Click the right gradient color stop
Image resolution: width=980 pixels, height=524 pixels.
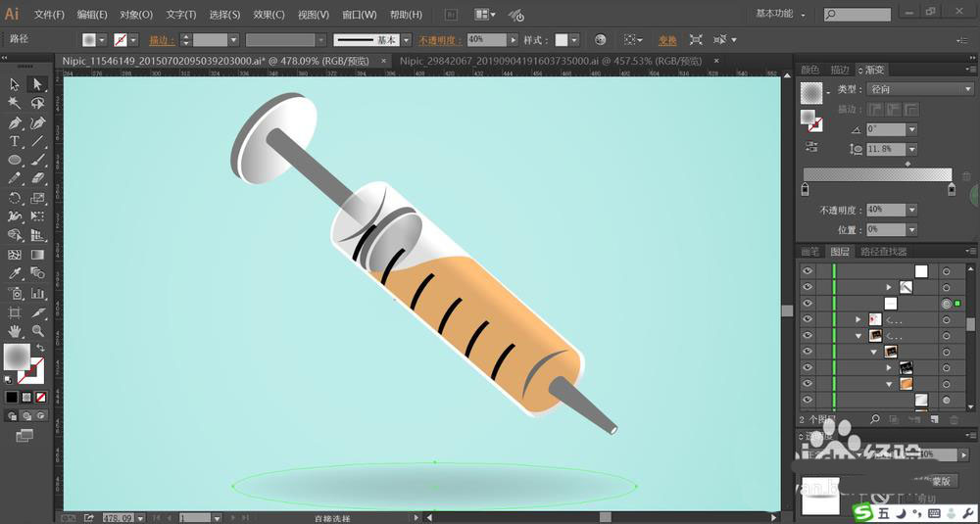952,189
